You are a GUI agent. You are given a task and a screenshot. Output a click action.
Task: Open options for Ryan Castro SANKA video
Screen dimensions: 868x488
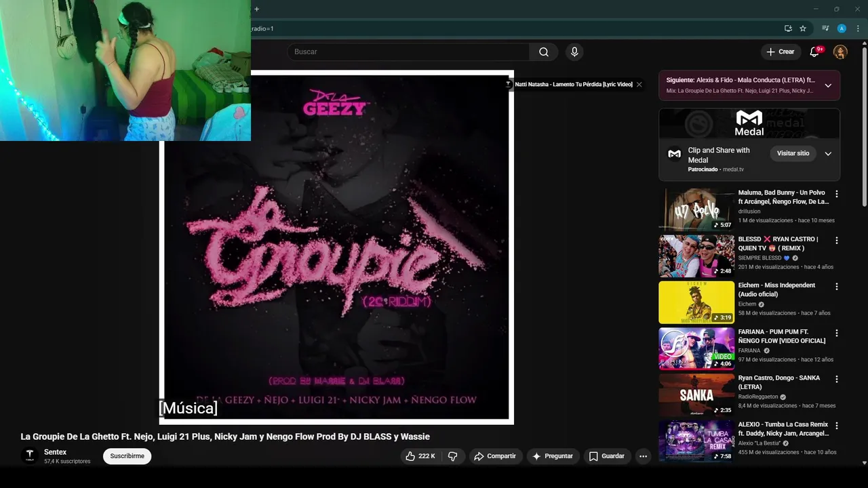836,379
